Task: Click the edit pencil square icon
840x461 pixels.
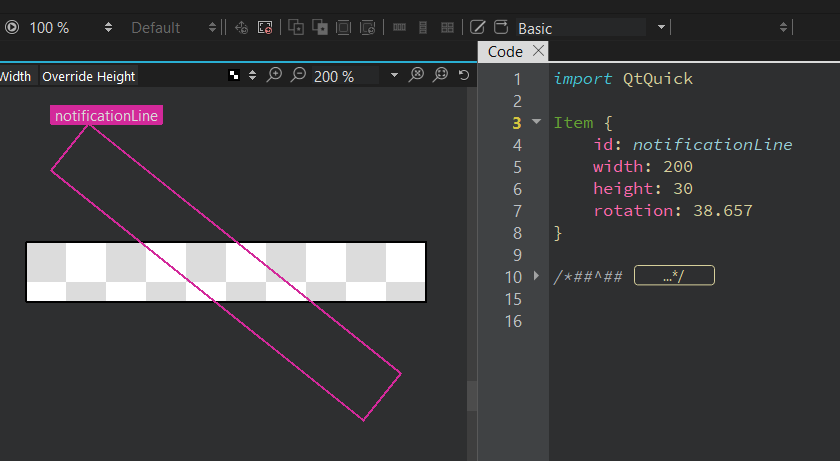Action: (477, 27)
